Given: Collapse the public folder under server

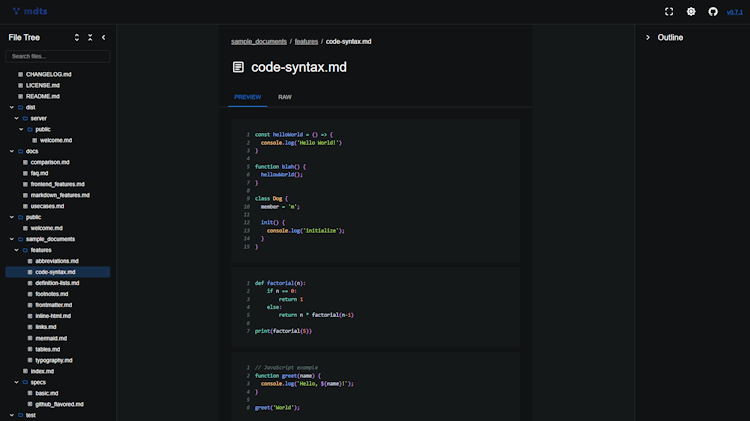Looking at the screenshot, I should (x=21, y=129).
